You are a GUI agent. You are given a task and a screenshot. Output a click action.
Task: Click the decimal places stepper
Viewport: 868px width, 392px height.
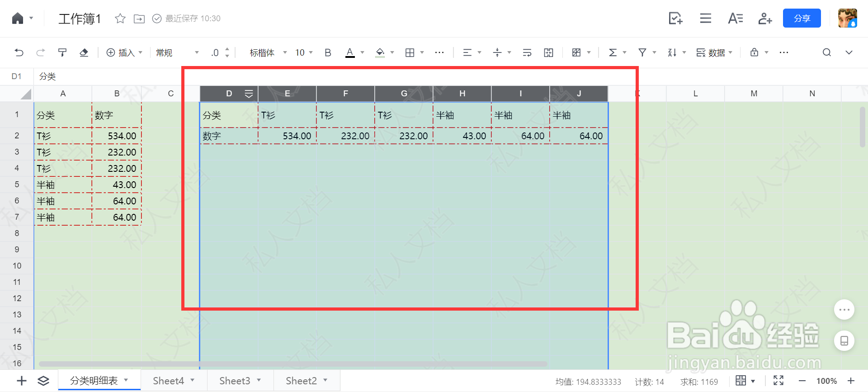pyautogui.click(x=227, y=52)
